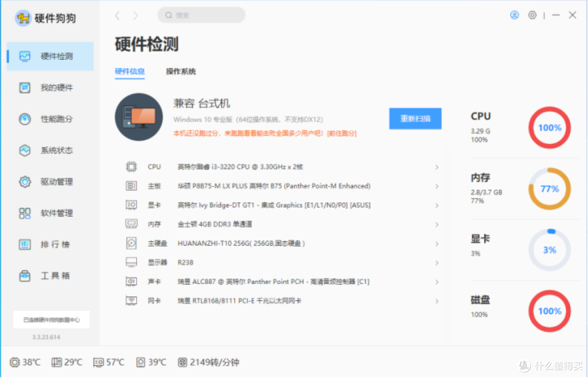Open the user account icon
588x378 pixels.
[x=514, y=15]
